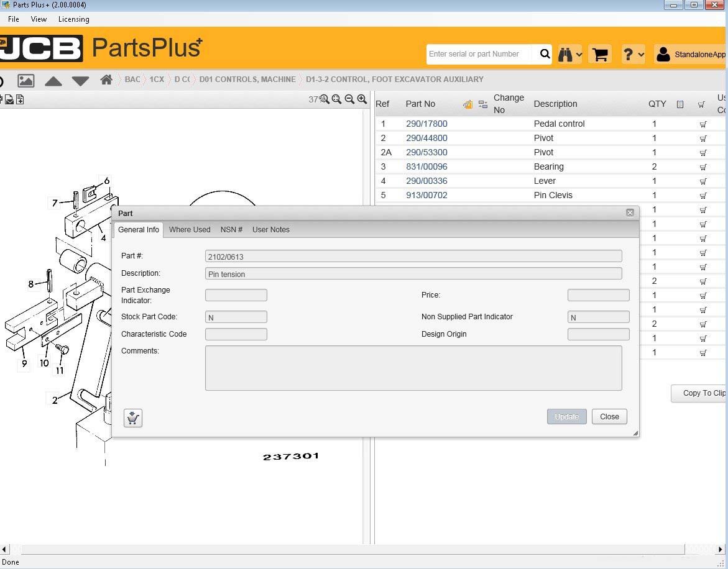The image size is (728, 569).
Task: Add Bearing 831/00096 to cart
Action: pos(703,167)
